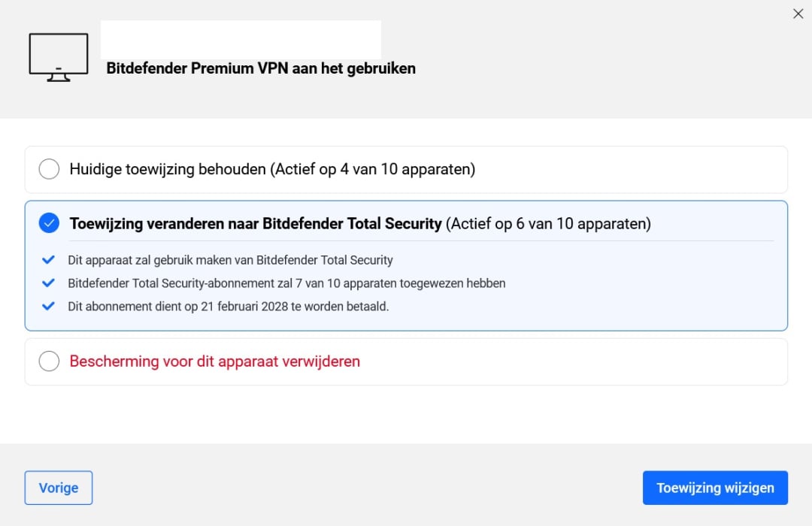The height and width of the screenshot is (526, 812).
Task: Click text "Dit abonnement dient op 21 februari 2028"
Action: [228, 307]
